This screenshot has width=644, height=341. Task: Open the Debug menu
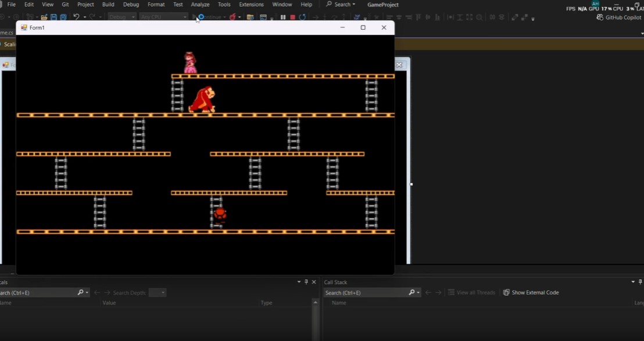click(x=131, y=5)
